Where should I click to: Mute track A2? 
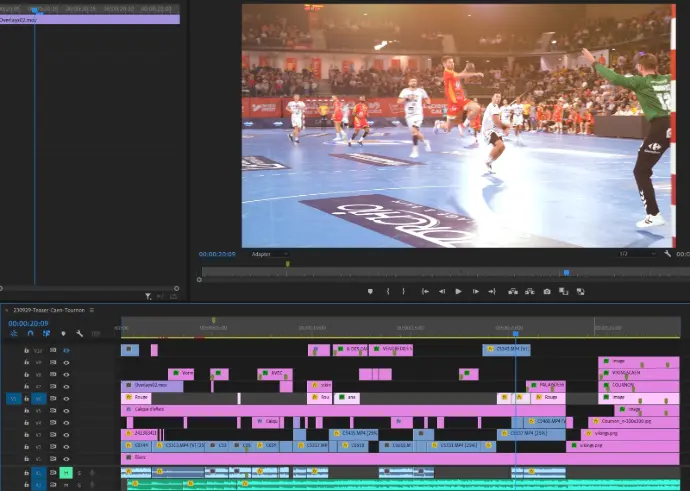[66, 485]
